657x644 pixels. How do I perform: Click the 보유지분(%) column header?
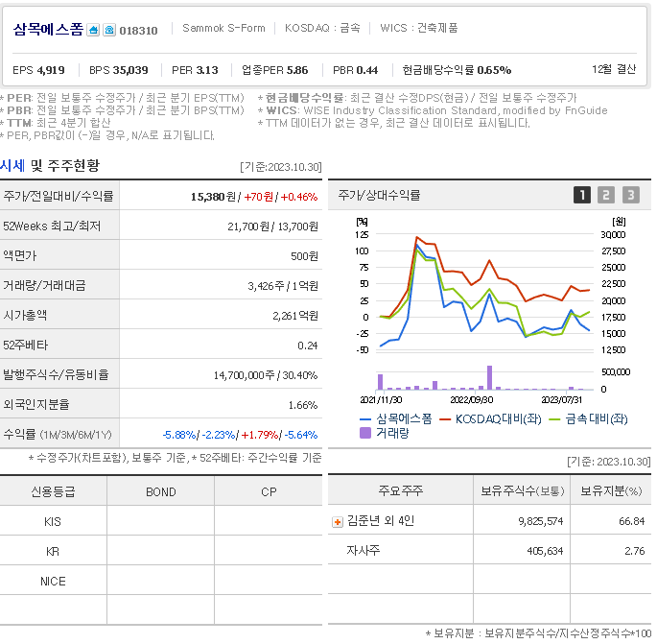[x=611, y=491]
